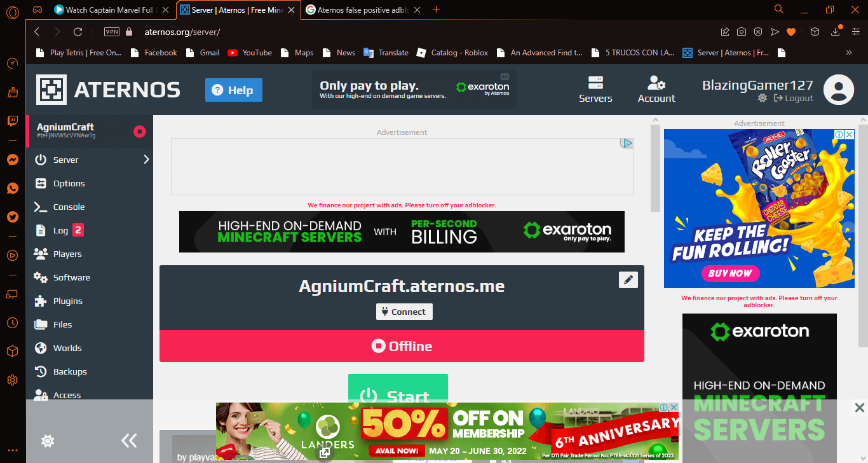868x463 pixels.
Task: Open the browser downloads icon
Action: tap(835, 32)
